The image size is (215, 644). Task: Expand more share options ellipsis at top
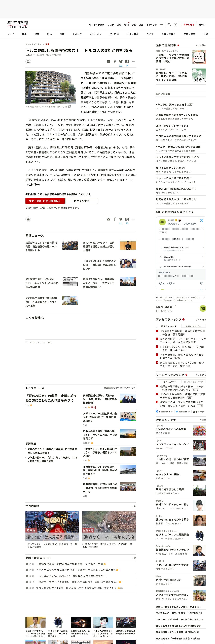pos(133,62)
